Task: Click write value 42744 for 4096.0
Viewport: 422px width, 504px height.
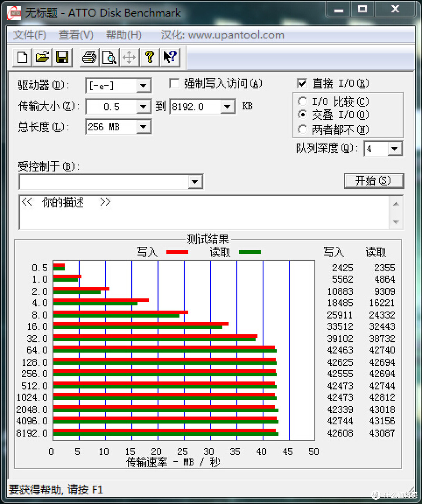Action: (340, 421)
